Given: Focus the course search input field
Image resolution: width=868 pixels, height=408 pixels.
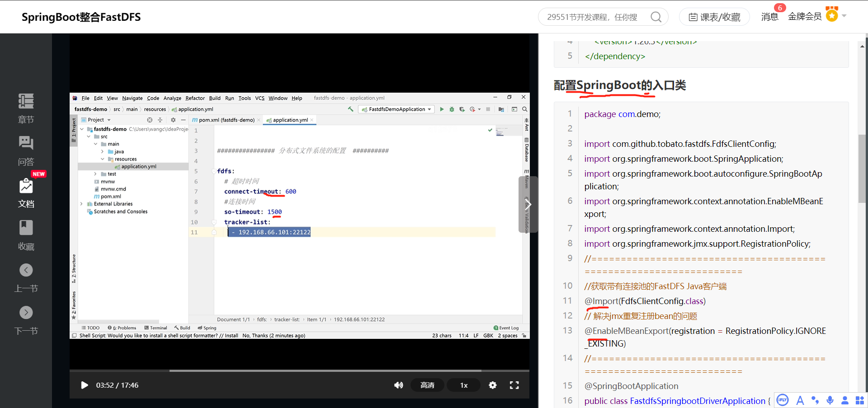Looking at the screenshot, I should (592, 17).
